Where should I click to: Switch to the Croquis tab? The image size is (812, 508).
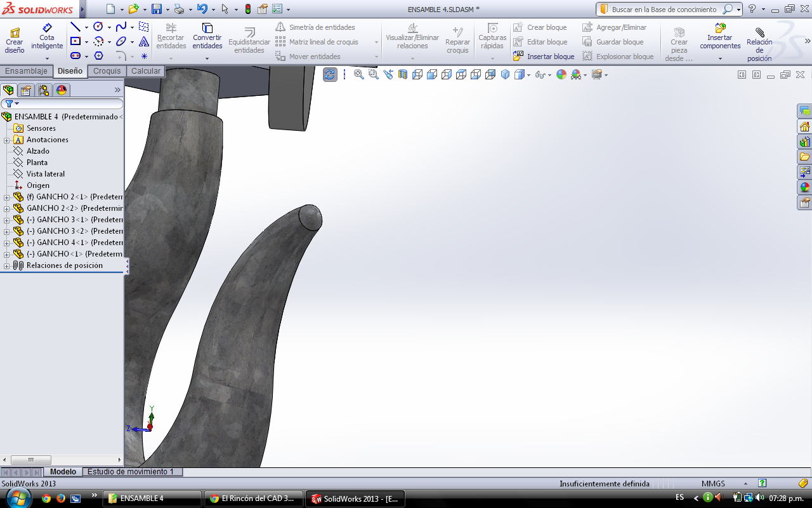pos(107,71)
